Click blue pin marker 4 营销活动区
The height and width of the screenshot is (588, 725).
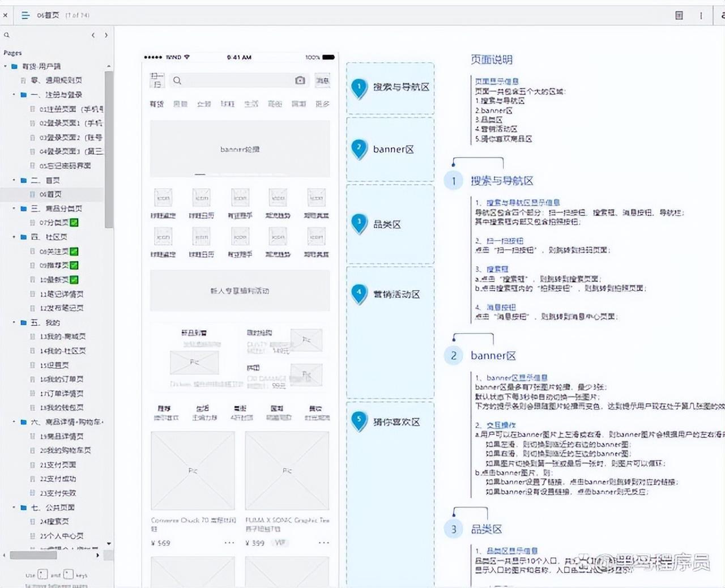(359, 294)
